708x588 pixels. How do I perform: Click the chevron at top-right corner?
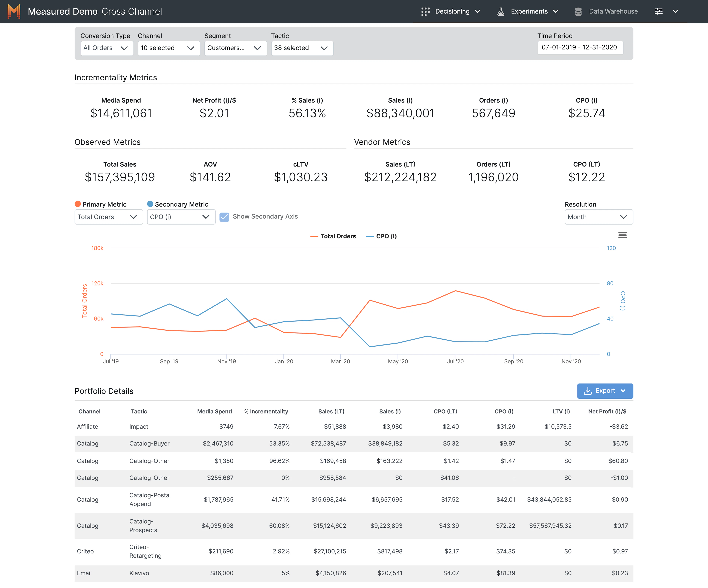click(676, 11)
